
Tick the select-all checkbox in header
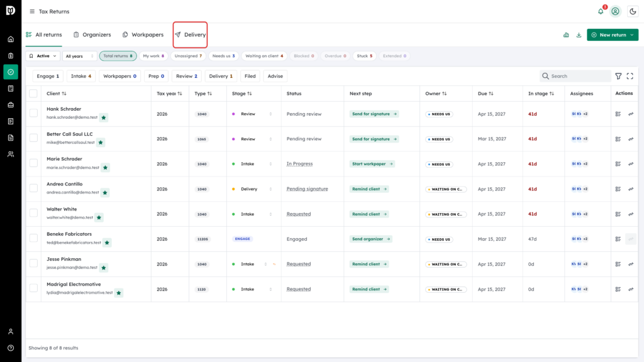(x=33, y=94)
